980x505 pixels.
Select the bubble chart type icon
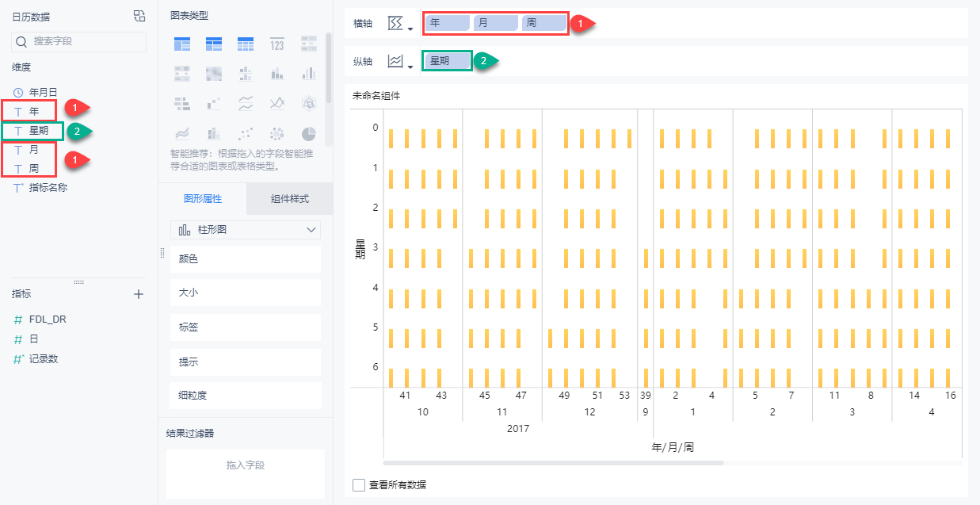[276, 133]
